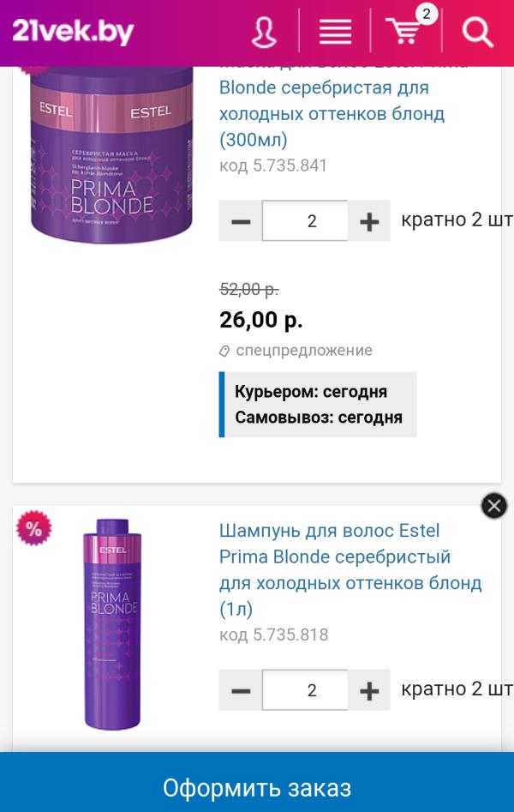
Task: Go to the 21vek.by home logo
Action: 74,33
